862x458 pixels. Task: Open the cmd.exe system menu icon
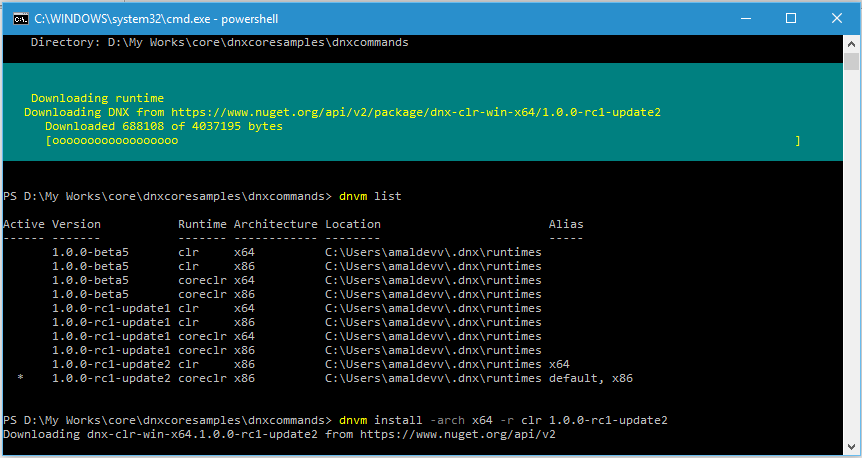[x=19, y=18]
